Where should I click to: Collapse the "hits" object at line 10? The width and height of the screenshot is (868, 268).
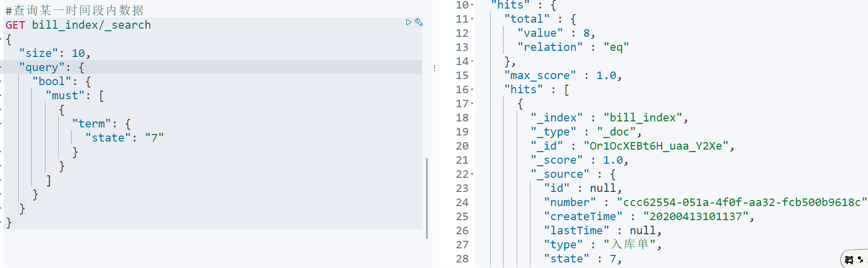[x=472, y=5]
